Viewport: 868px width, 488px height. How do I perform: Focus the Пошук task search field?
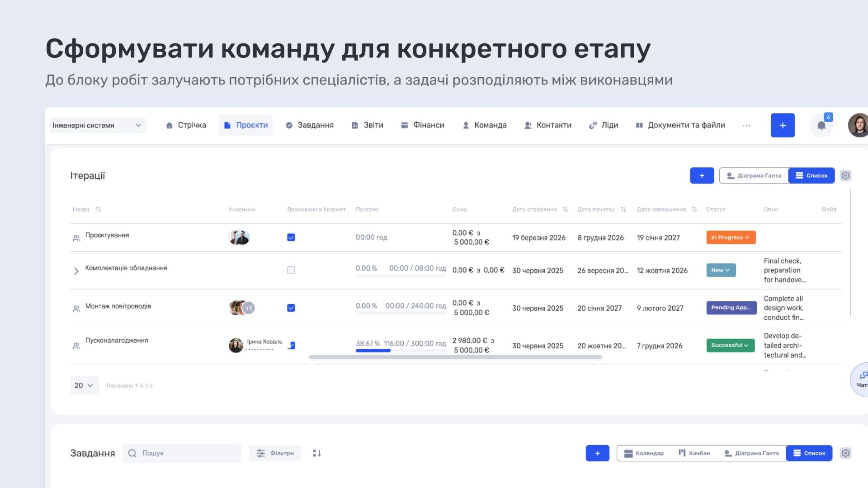coord(182,453)
